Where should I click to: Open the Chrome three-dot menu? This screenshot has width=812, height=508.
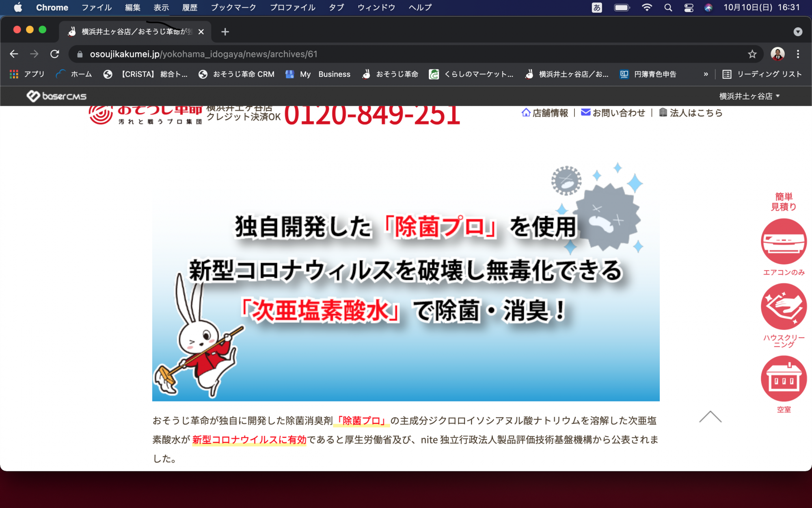click(x=798, y=54)
